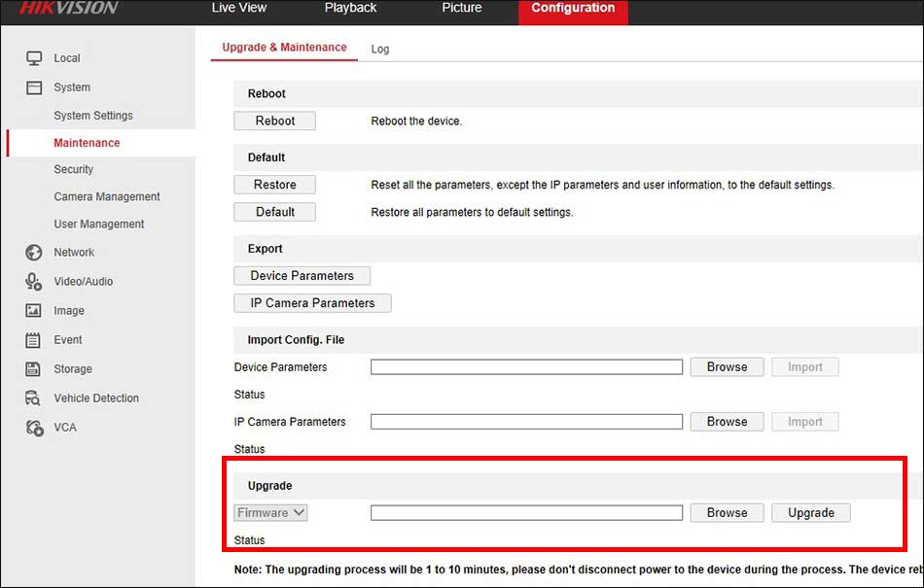Screen dimensions: 924x588
Task: Click Browse next to Upgrade firmware field
Action: 727,513
